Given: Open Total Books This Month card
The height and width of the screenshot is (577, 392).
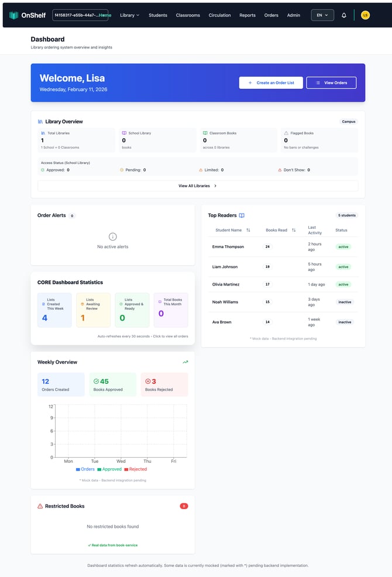Looking at the screenshot, I should (x=171, y=310).
